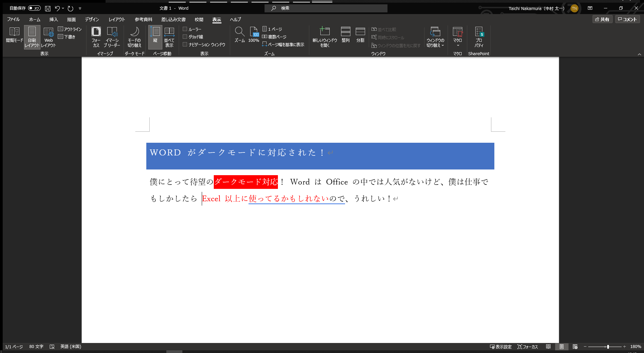Check the ナビゲーション ウィンドウ box
644x353 pixels.
[x=185, y=44]
